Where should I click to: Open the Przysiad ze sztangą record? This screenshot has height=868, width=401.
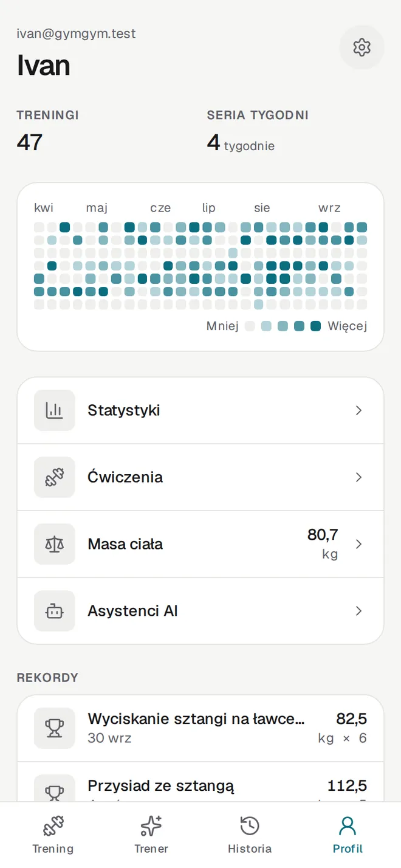[200, 783]
